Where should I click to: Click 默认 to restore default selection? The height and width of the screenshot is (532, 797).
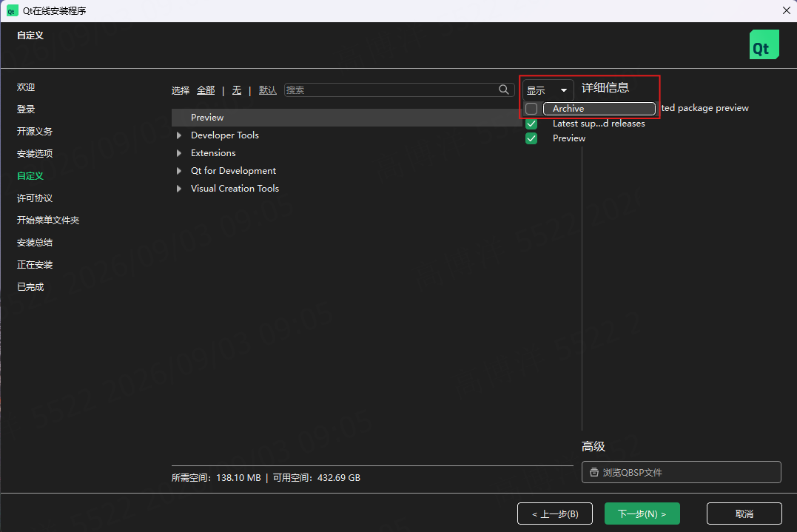tap(268, 90)
